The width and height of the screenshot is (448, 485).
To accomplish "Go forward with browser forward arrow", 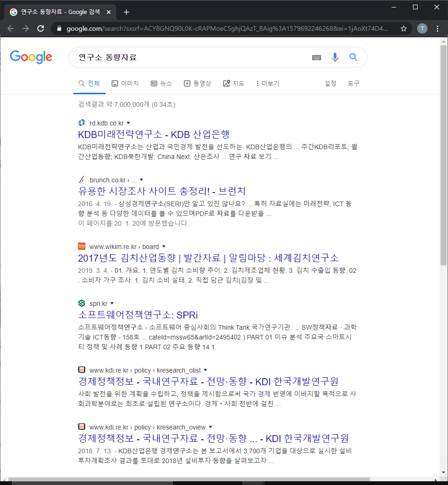I will (26, 28).
